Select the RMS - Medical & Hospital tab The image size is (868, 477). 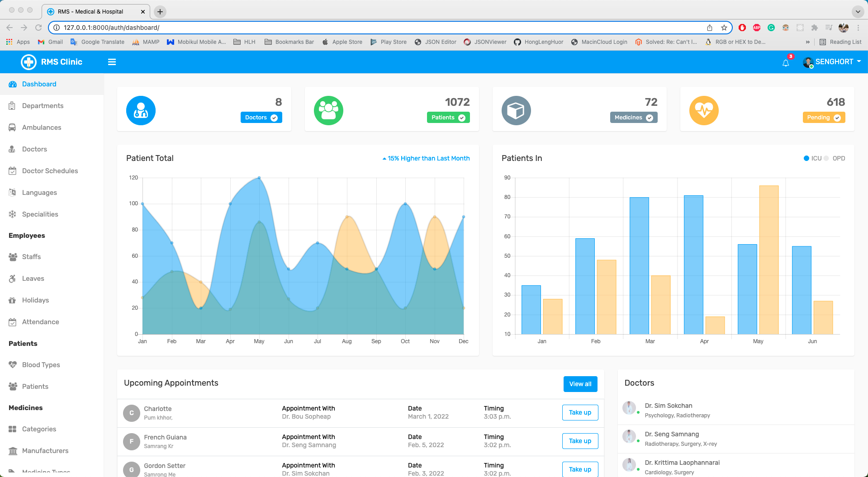tap(90, 11)
